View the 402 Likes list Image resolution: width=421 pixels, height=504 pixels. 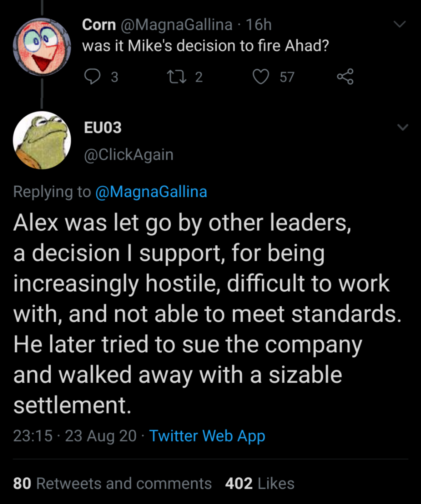(x=259, y=483)
